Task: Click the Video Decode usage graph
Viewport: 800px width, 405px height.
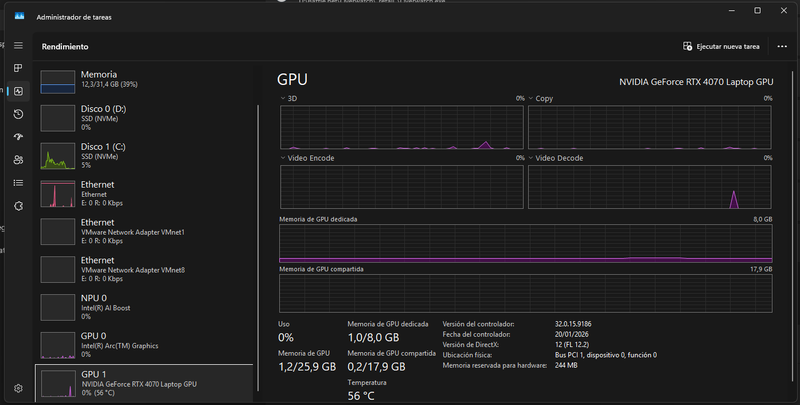Action: tap(649, 187)
